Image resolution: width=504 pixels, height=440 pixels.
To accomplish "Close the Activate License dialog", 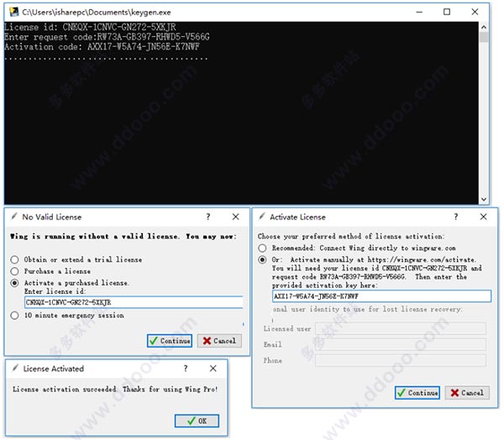I will (484, 217).
